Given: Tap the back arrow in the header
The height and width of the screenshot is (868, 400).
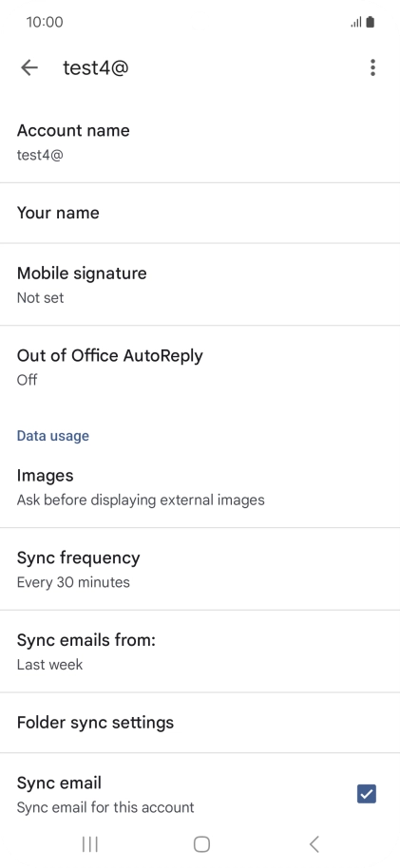Looking at the screenshot, I should [29, 67].
